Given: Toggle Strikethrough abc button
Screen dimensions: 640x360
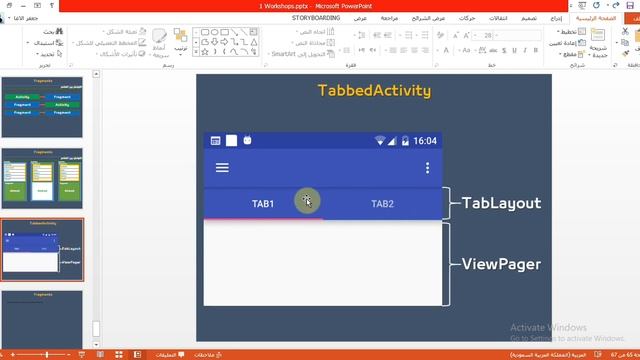Looking at the screenshot, I should (x=493, y=50).
